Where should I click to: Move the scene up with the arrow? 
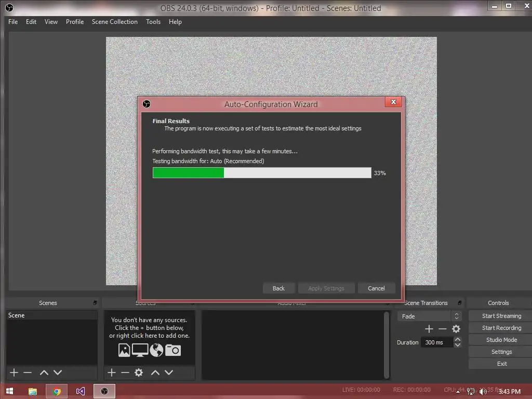(44, 373)
